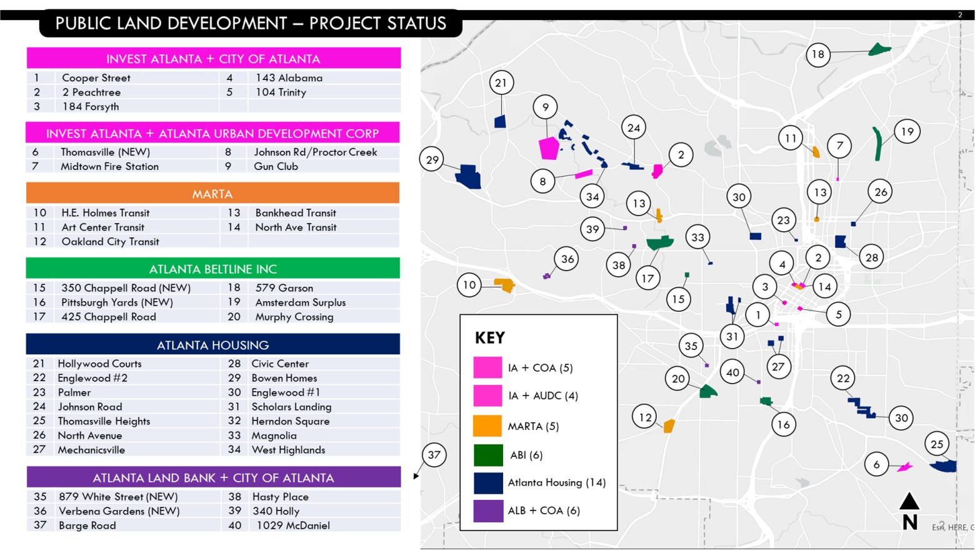Screen dimensions: 980x553
Task: Click the ALB + COA purple swatch
Action: tap(487, 511)
